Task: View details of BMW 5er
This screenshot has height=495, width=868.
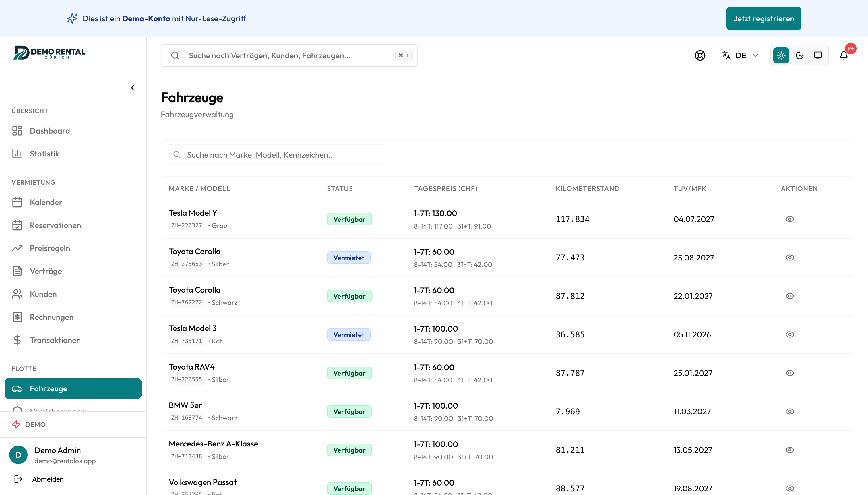Action: click(x=790, y=411)
